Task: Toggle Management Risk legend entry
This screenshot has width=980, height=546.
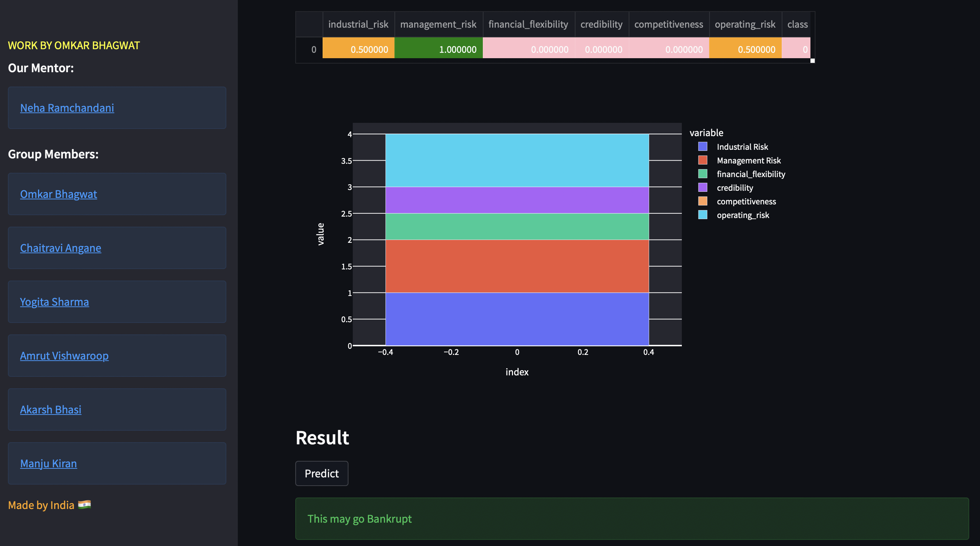Action: [x=748, y=161]
